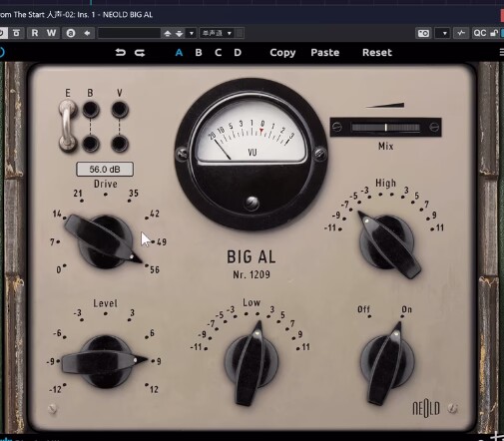
Task: Click the plugin Redo arrow icon
Action: pyautogui.click(x=140, y=52)
